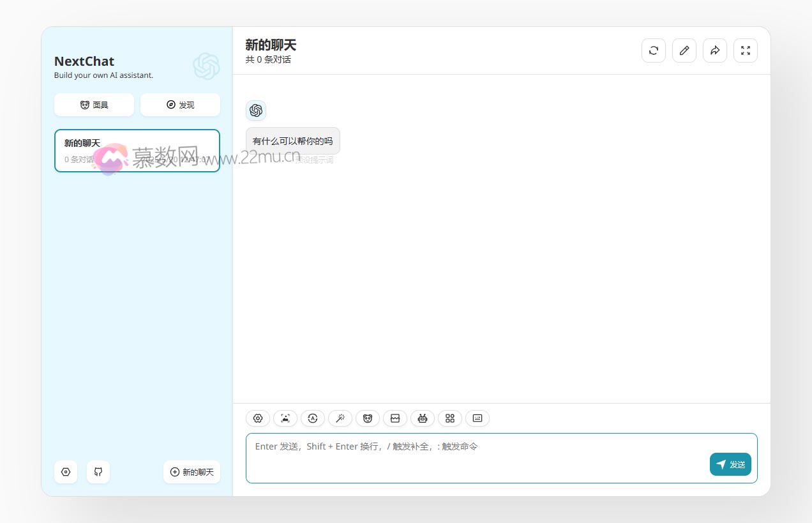Click the 发送 send button
This screenshot has height=523, width=812.
tap(730, 464)
